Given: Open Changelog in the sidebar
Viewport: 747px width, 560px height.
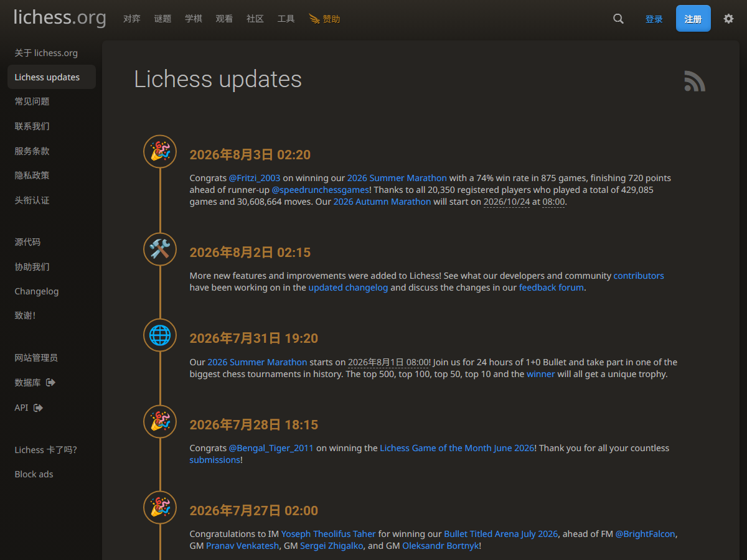Looking at the screenshot, I should click(x=52, y=291).
